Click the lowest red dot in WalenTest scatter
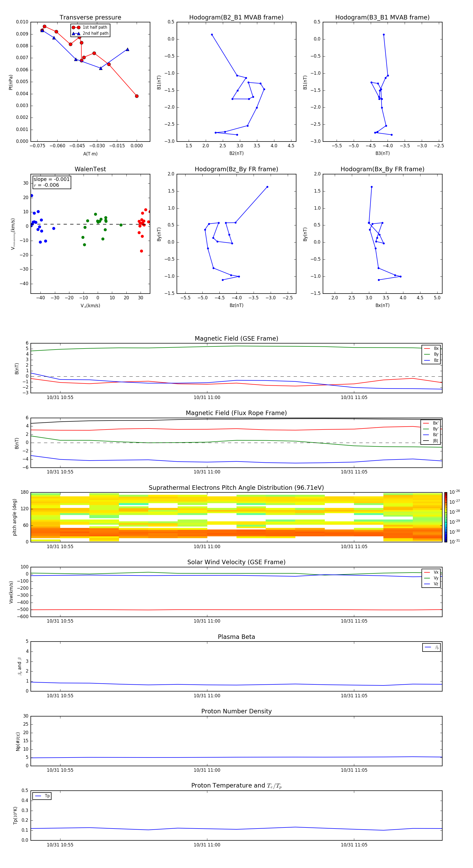 tap(141, 251)
